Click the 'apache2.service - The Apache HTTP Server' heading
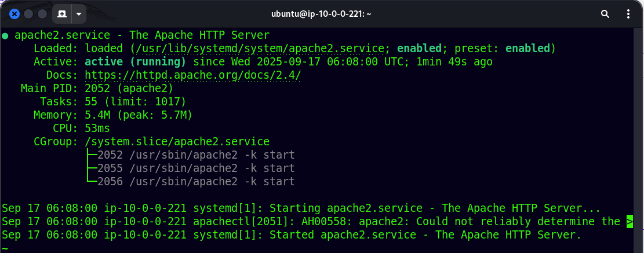Screen dimensions: 644x253 tap(142, 35)
